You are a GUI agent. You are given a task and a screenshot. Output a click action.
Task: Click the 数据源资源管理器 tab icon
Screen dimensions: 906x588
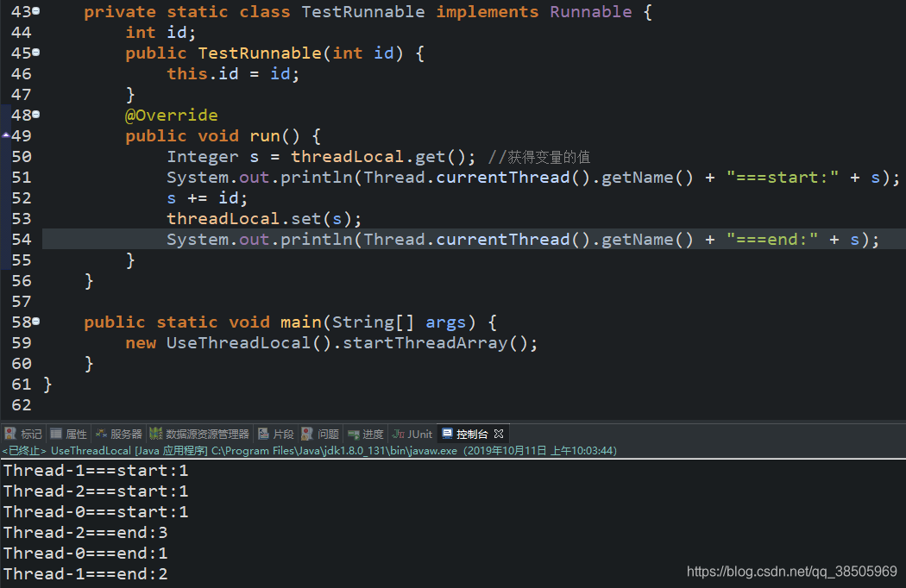pos(156,434)
